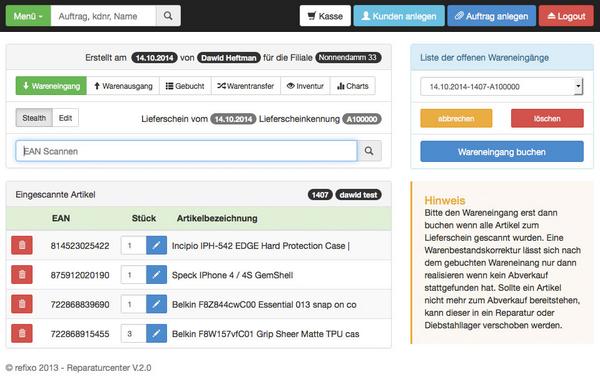Open the Kasse button

pyautogui.click(x=325, y=16)
